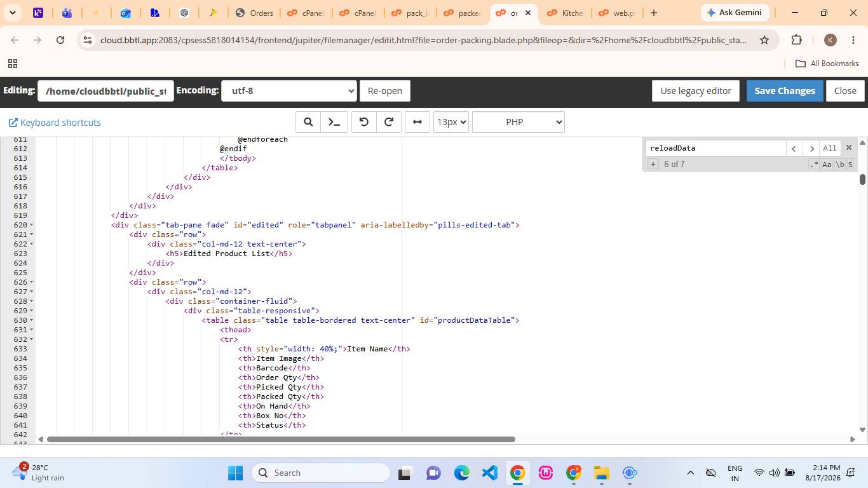
Task: Undo the last edit with undo arrow
Action: point(364,122)
